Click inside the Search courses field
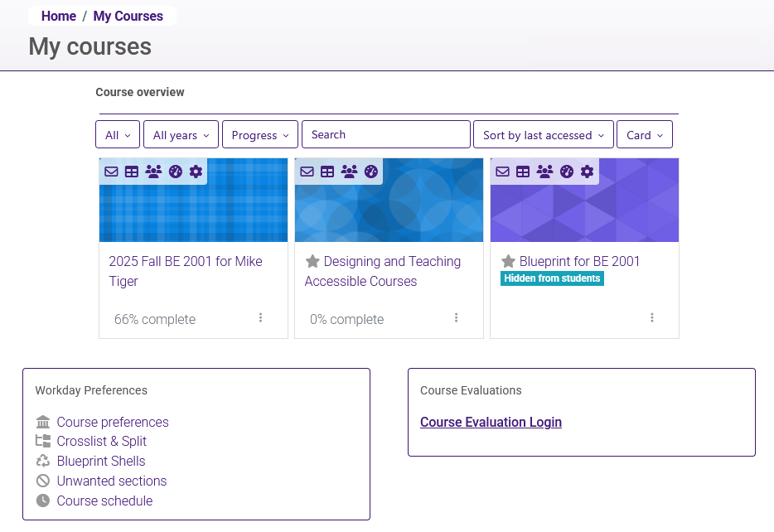The height and width of the screenshot is (532, 774). point(385,134)
